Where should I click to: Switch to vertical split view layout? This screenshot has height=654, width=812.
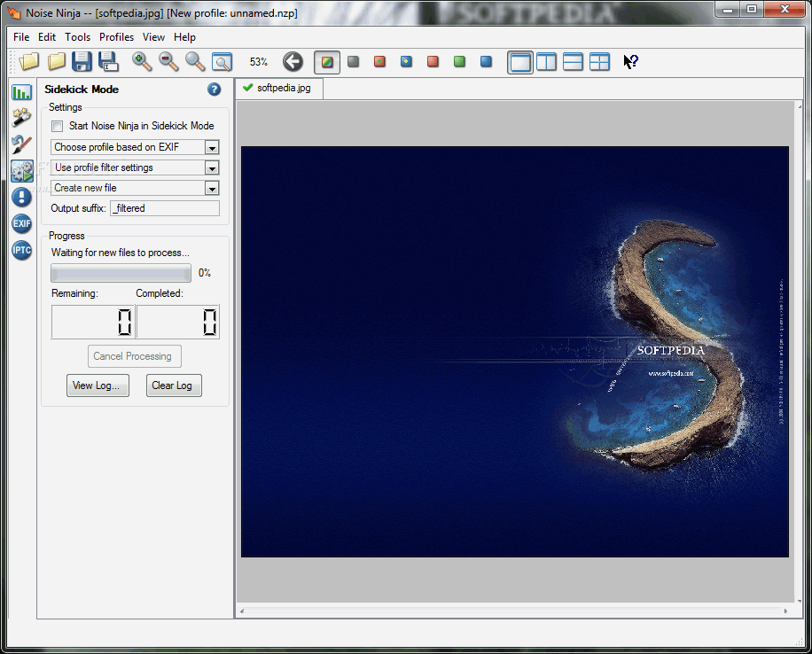tap(546, 62)
